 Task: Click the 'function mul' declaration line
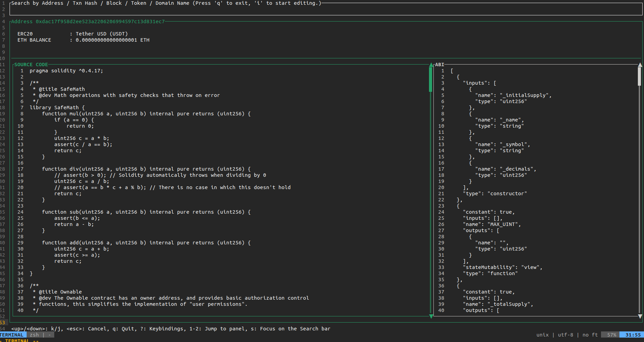[146, 114]
